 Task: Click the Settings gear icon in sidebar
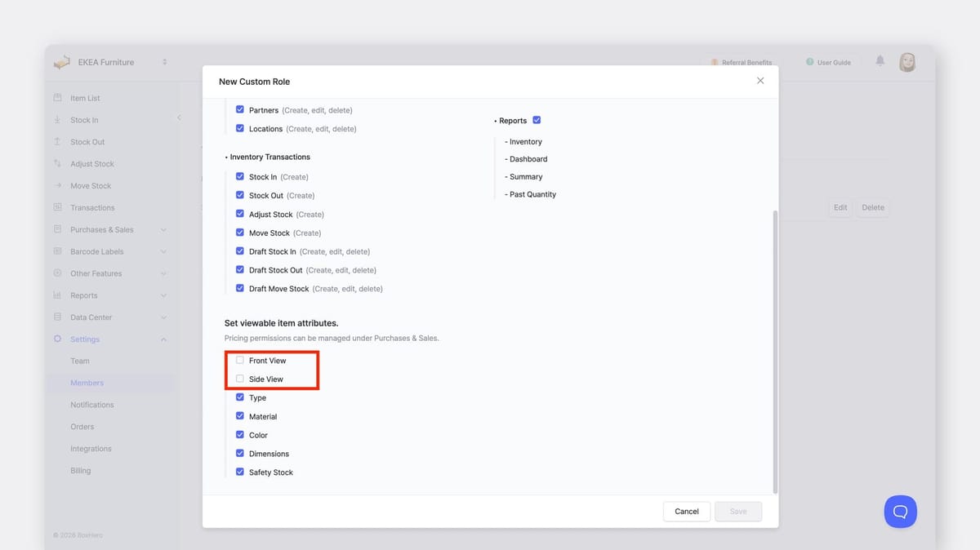pos(57,339)
